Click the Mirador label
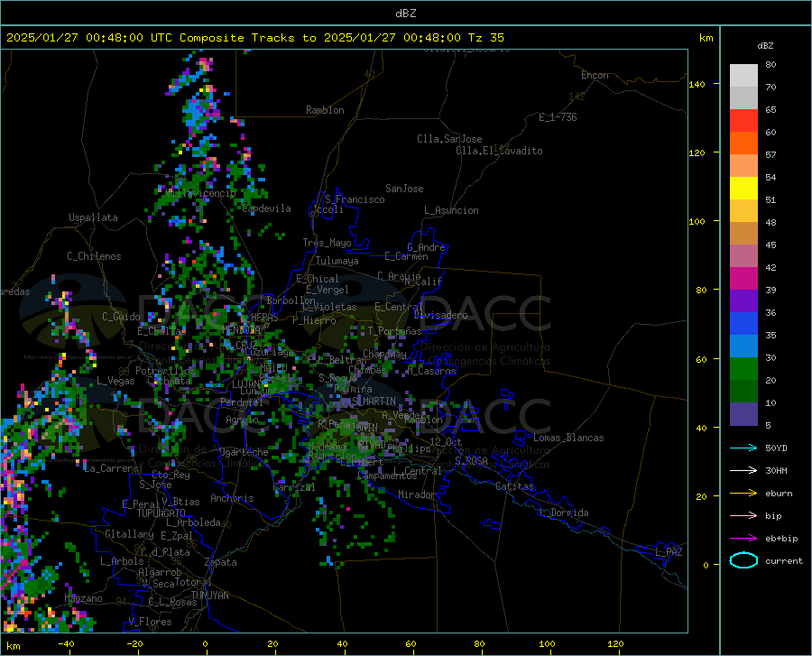 (x=417, y=494)
